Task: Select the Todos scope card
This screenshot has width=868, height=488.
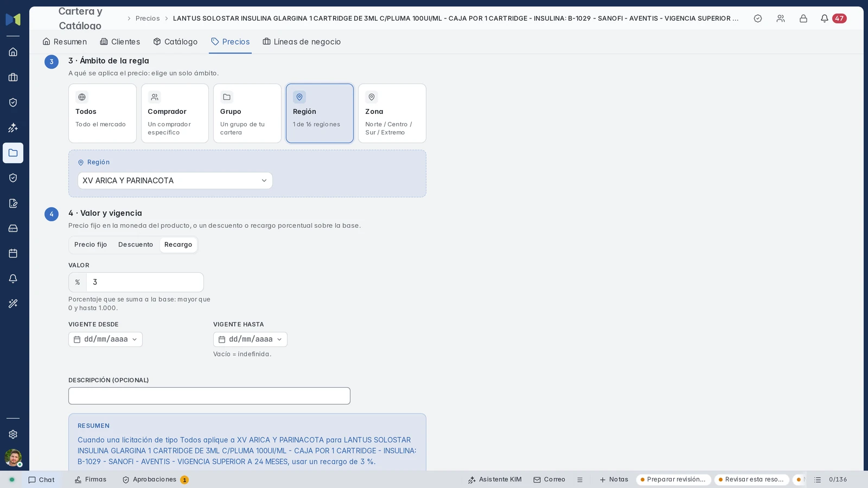Action: pyautogui.click(x=103, y=113)
